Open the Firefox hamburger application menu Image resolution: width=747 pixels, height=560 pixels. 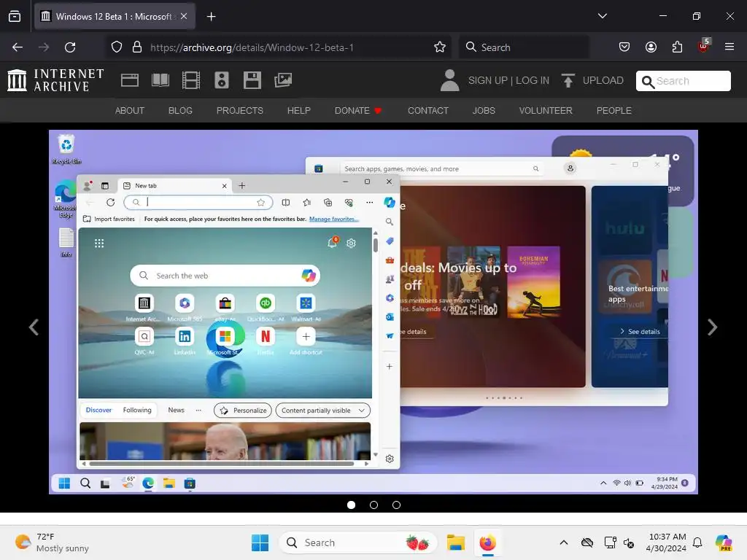(x=729, y=47)
